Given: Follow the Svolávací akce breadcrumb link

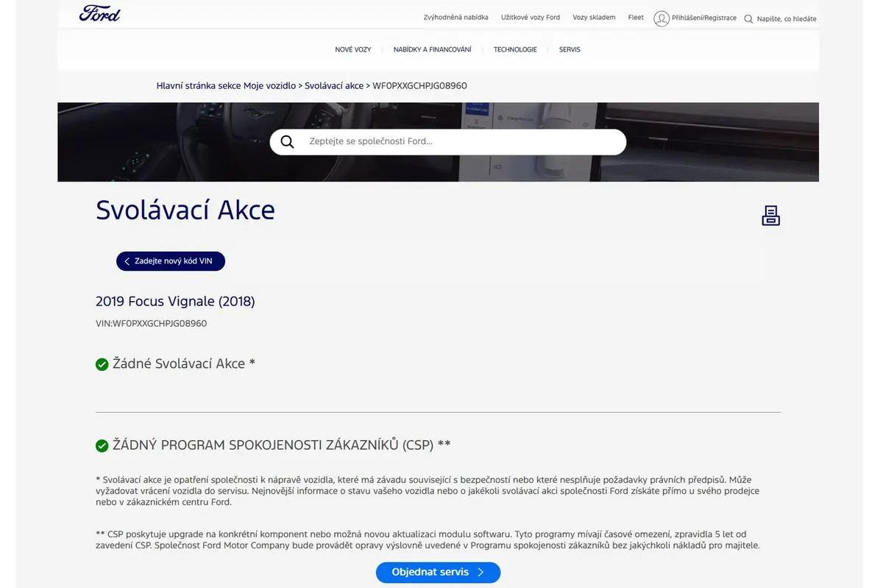Looking at the screenshot, I should click(x=334, y=85).
